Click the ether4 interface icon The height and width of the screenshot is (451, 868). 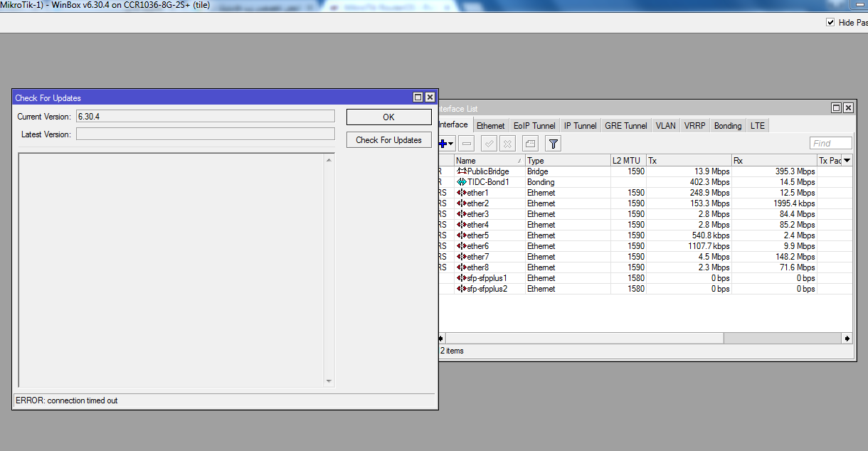tap(462, 225)
